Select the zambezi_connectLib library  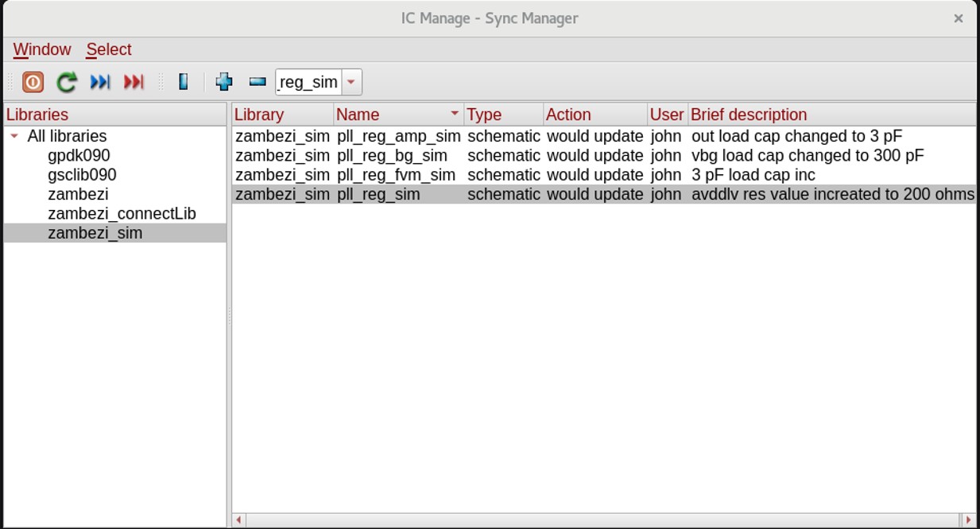[x=122, y=214]
